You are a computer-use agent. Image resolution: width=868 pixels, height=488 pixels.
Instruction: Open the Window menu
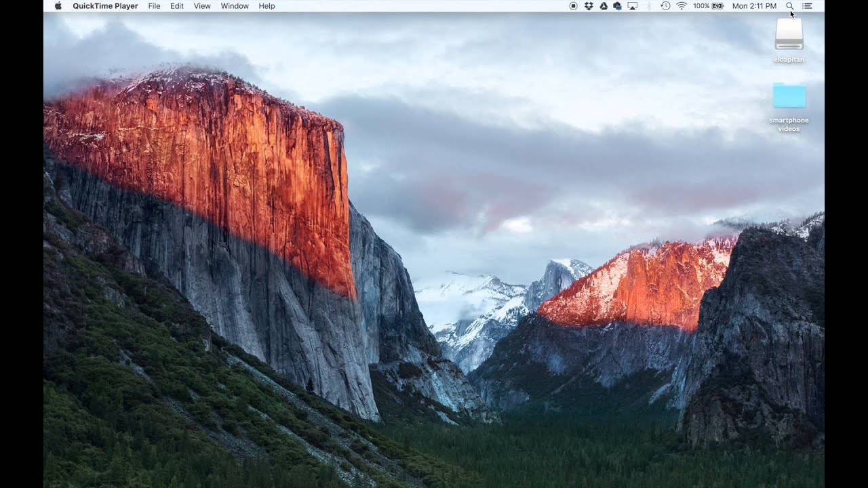[235, 6]
